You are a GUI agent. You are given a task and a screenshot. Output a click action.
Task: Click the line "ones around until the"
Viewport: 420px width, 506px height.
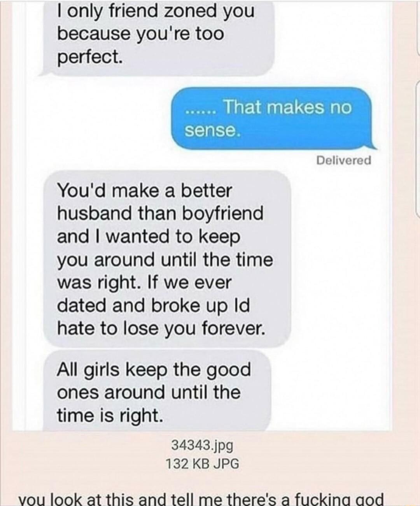coord(149,392)
